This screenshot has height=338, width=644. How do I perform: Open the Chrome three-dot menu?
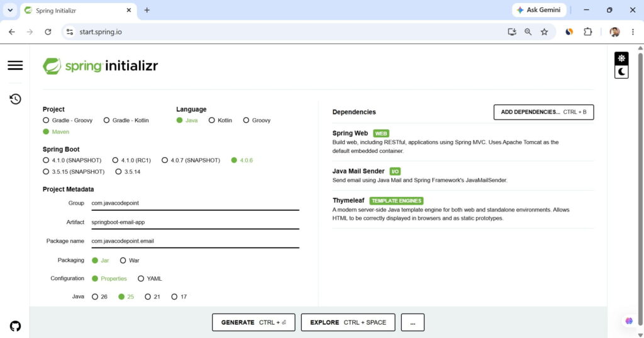click(633, 31)
